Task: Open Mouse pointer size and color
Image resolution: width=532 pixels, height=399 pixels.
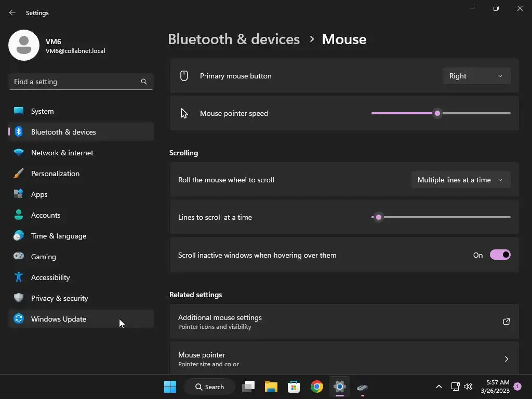Action: (x=344, y=358)
